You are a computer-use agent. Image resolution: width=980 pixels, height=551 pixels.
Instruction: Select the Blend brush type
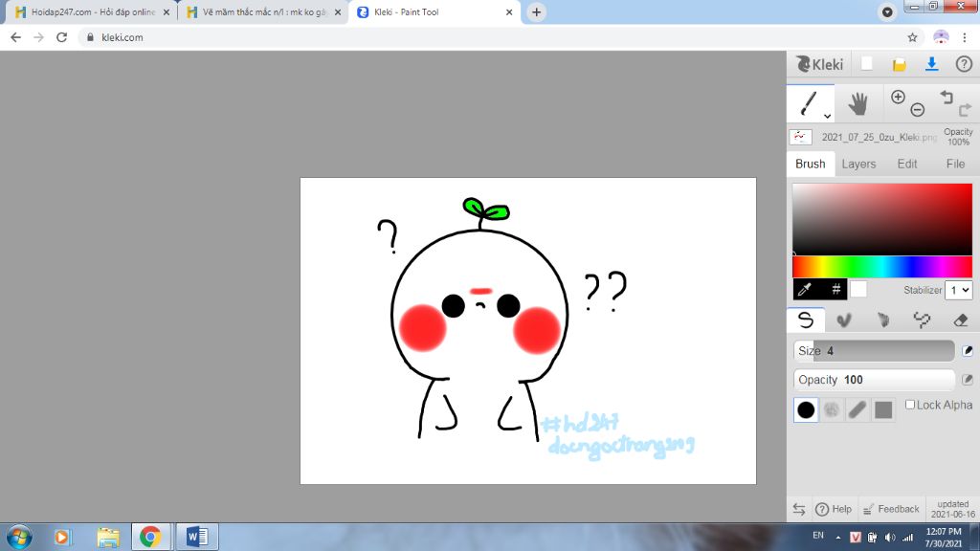click(844, 320)
